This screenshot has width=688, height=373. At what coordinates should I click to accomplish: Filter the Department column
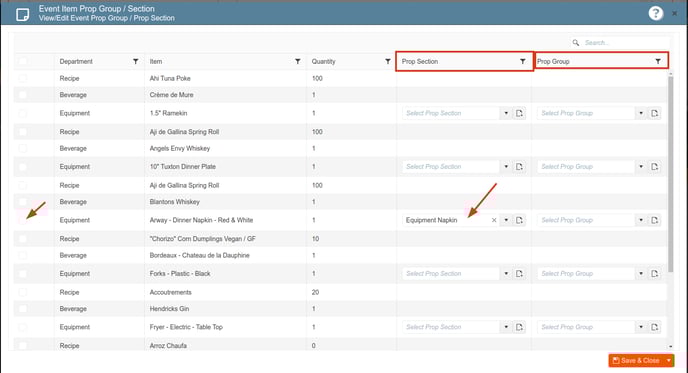click(136, 61)
